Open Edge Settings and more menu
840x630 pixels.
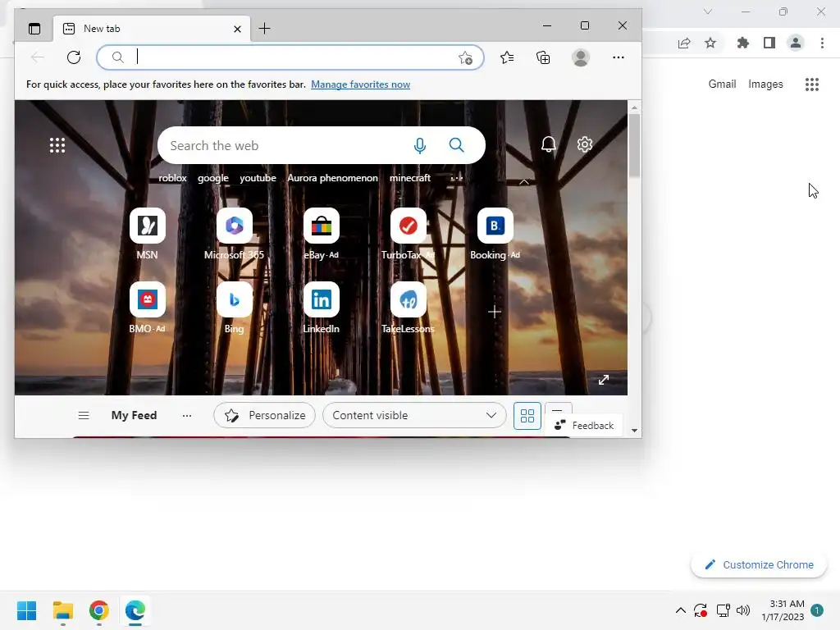coord(619,57)
